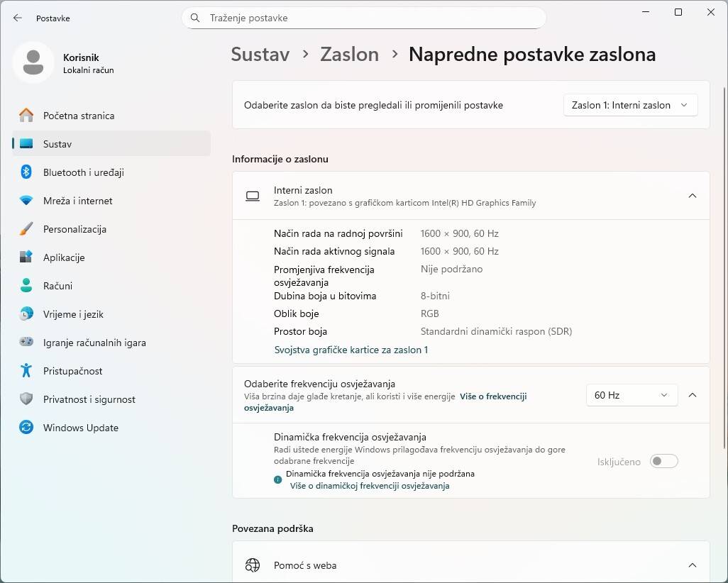Click the Personalizacija paintbrush icon

coord(26,229)
